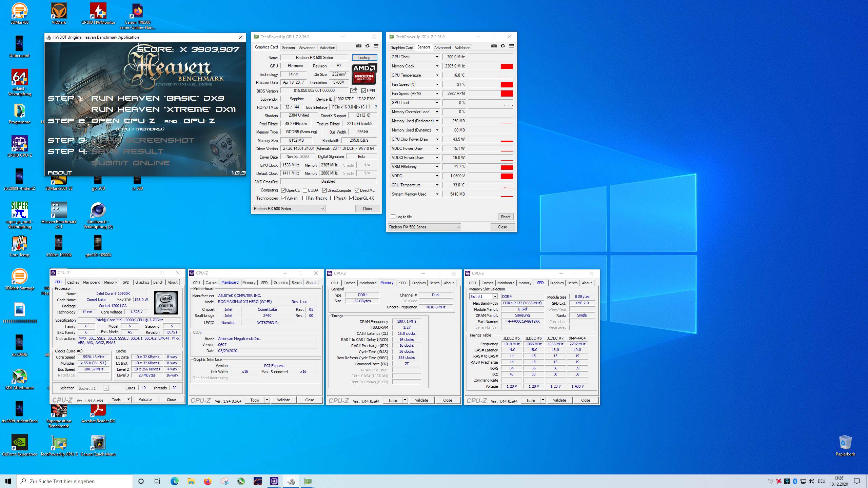Screen dimensions: 868x488
Task: Click Bus Interface question mark in GPU-Z
Action: 376,107
